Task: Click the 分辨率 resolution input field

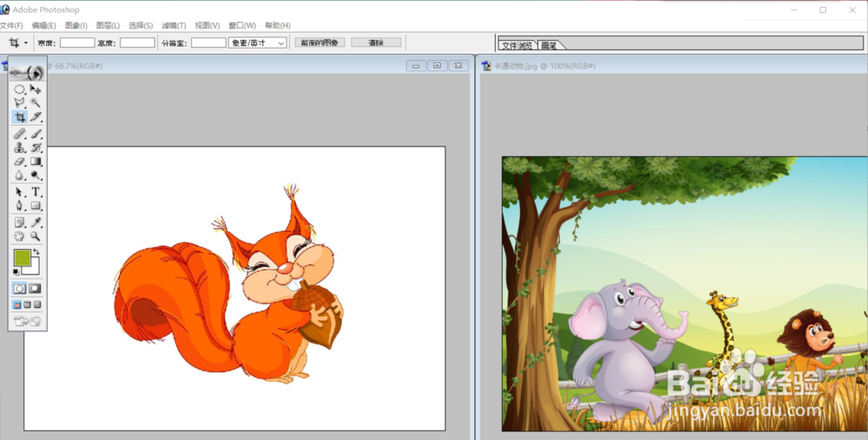Action: pyautogui.click(x=208, y=43)
